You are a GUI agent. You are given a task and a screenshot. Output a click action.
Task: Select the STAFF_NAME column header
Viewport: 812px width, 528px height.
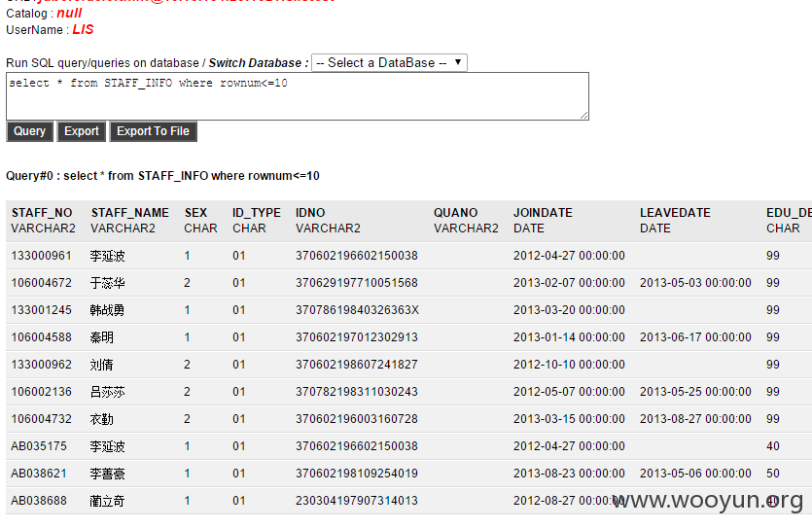click(130, 213)
